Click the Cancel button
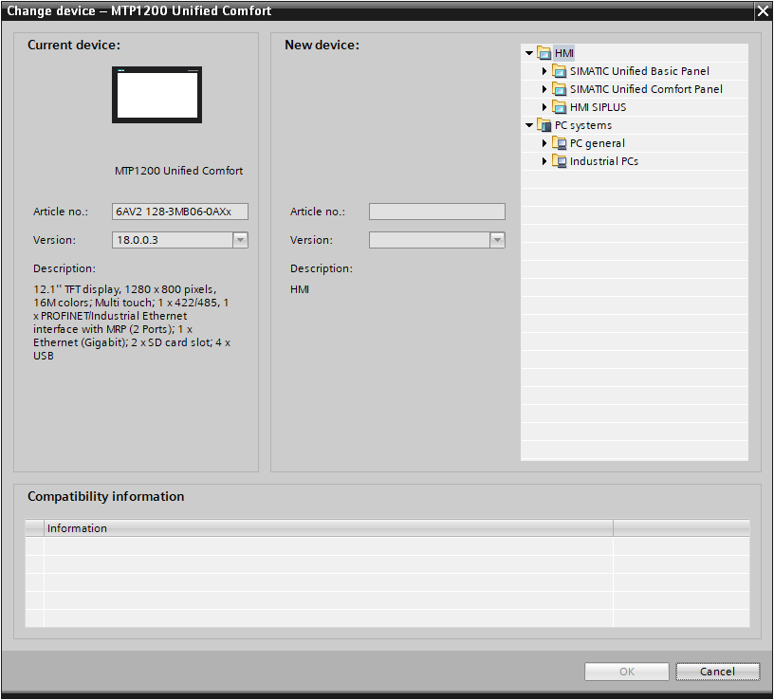 click(717, 672)
